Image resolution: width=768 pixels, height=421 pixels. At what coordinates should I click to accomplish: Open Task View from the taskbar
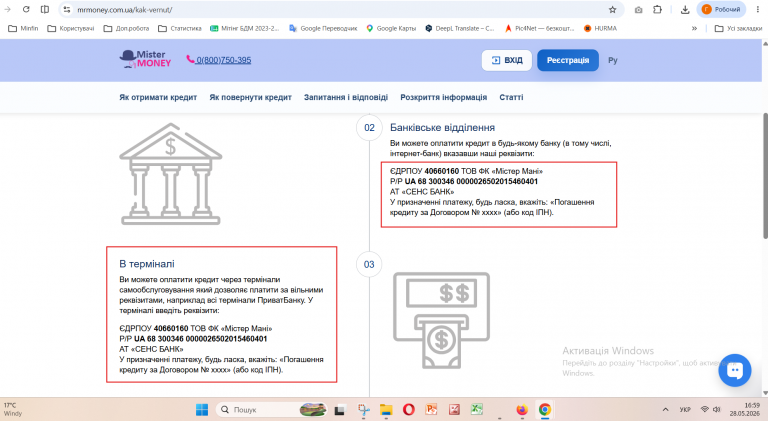339,410
